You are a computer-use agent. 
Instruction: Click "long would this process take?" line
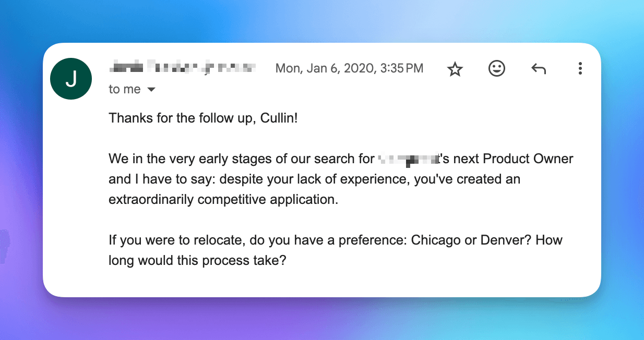[x=197, y=260]
